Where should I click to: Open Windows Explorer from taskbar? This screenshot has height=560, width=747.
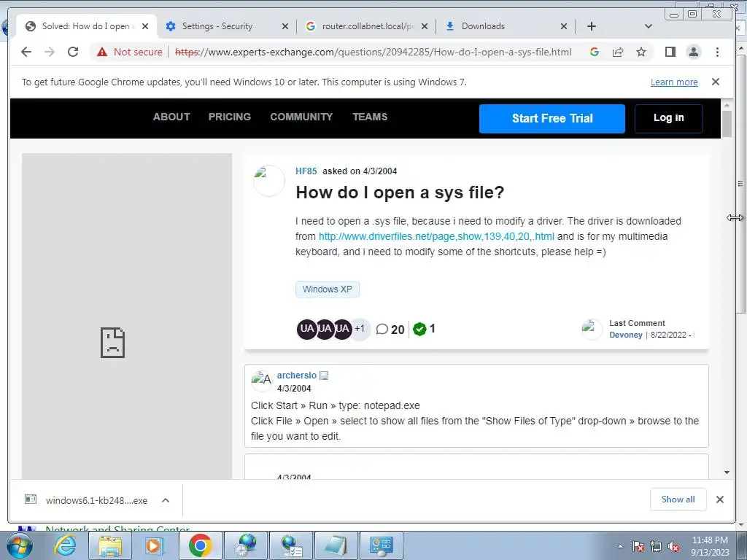[x=110, y=545]
